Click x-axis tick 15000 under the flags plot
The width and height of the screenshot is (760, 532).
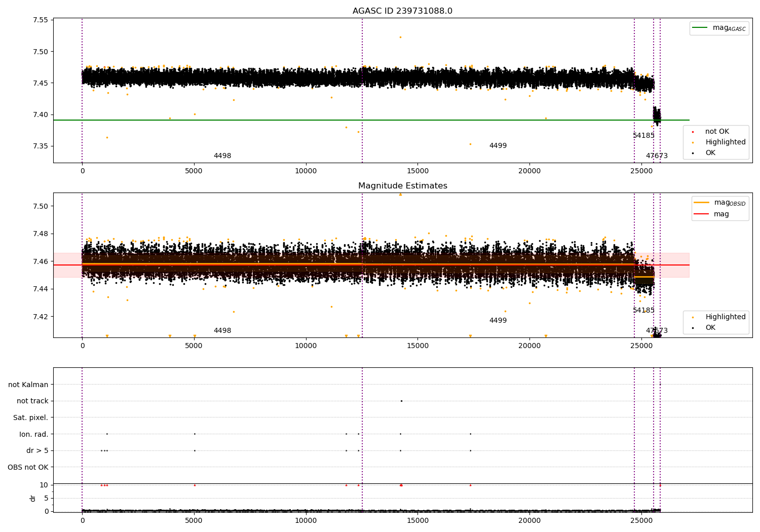coord(417,520)
